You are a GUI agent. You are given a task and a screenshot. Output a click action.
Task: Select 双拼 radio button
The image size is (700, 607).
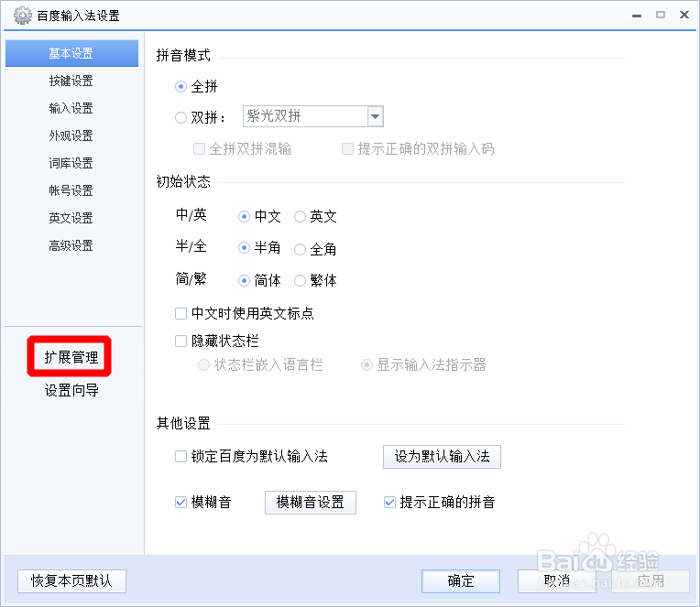(180, 118)
